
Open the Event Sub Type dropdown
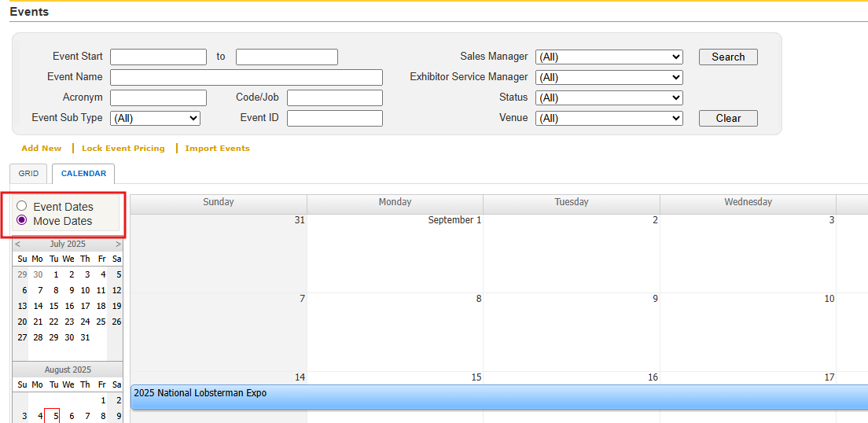point(156,119)
